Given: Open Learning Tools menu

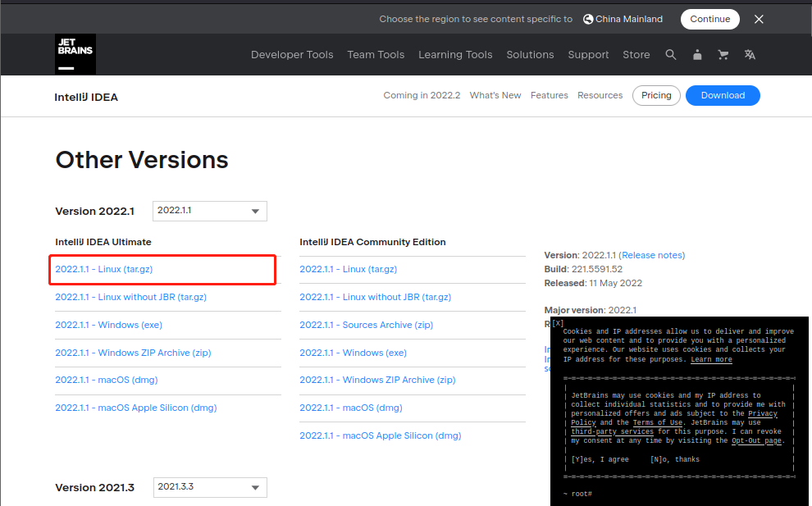Looking at the screenshot, I should pos(455,54).
